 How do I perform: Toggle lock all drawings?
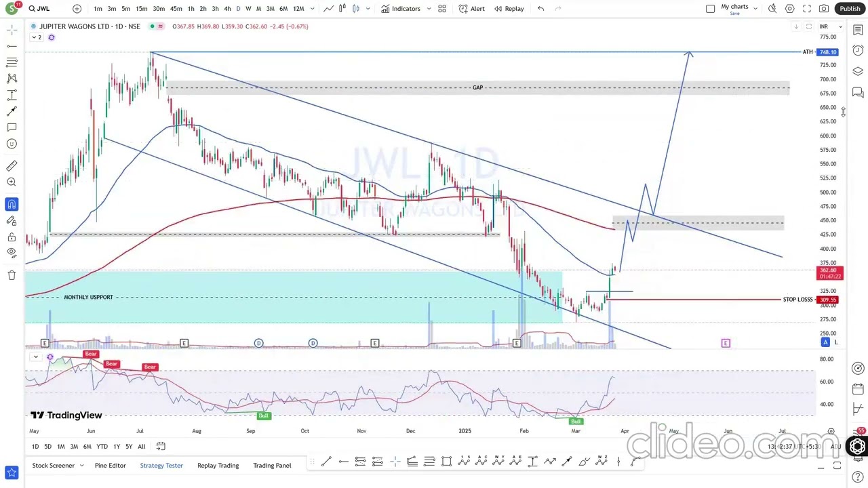point(12,237)
